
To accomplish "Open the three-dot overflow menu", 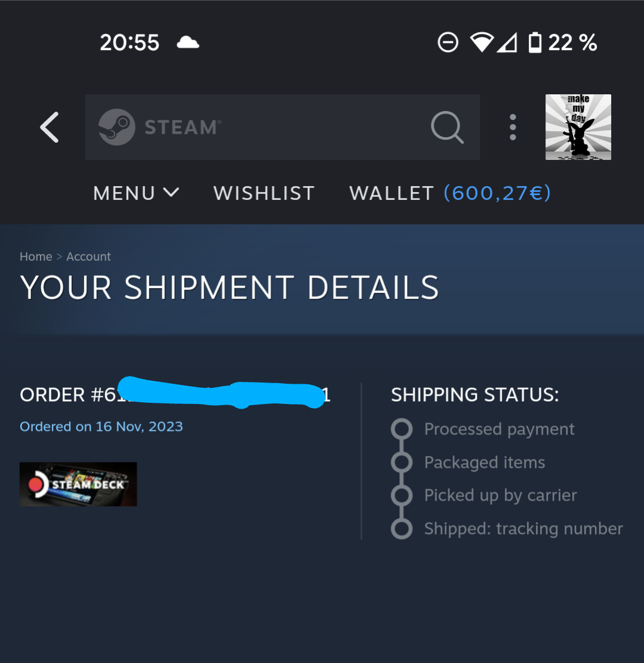I will (x=513, y=127).
